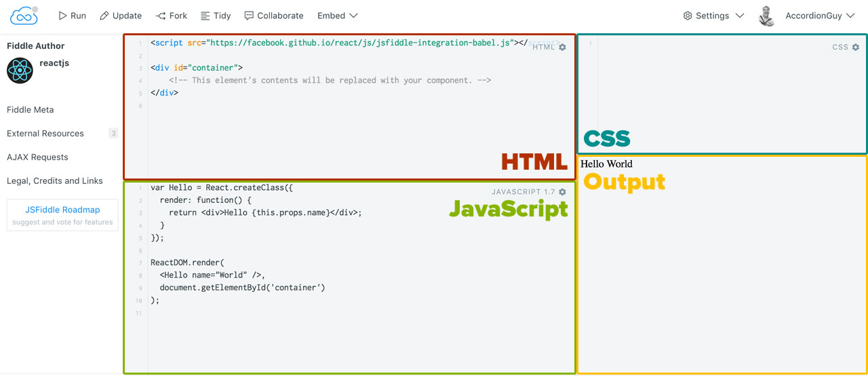Run the fiddle code
Image resolution: width=868 pixels, height=376 pixels.
coord(72,16)
